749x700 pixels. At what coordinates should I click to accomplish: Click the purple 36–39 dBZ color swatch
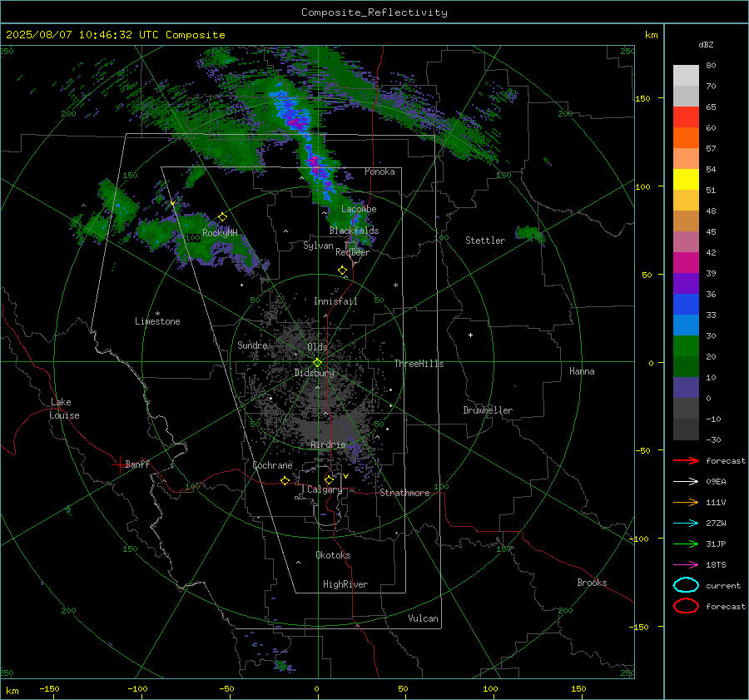[x=686, y=283]
